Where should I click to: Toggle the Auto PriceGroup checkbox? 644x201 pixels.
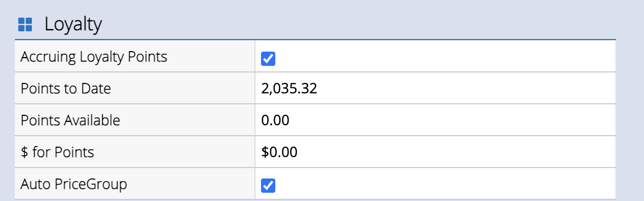click(268, 186)
